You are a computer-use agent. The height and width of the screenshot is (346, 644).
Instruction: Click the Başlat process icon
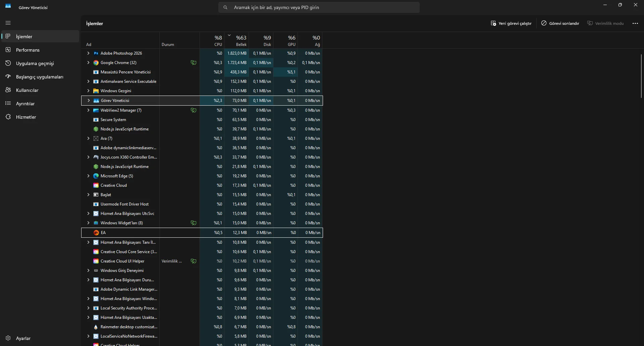click(x=96, y=195)
